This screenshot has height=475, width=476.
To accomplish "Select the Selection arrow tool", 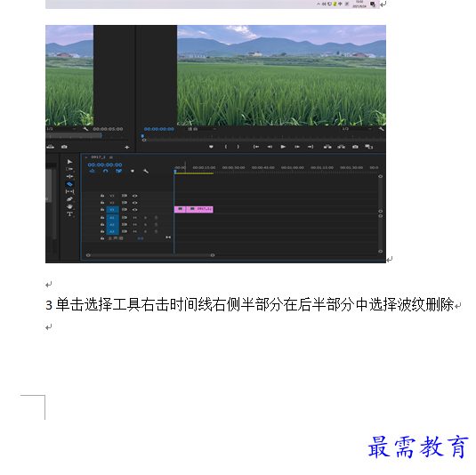I will pos(69,162).
